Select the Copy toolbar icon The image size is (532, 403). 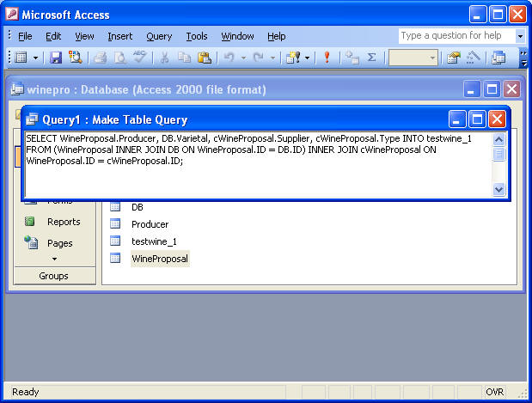184,58
